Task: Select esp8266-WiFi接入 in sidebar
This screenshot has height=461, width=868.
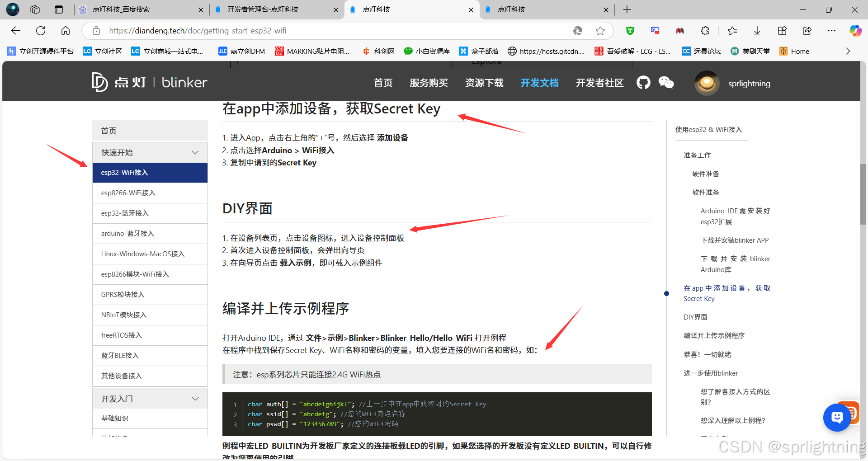Action: click(150, 193)
